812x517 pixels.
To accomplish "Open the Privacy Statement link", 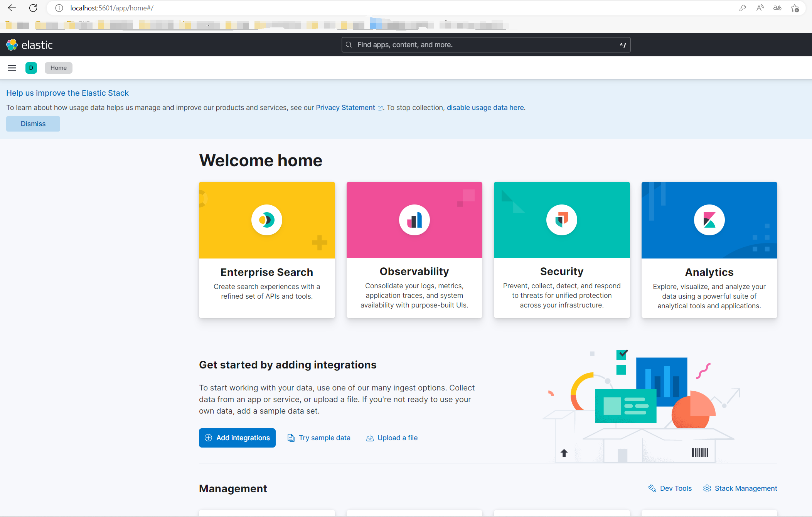I will pyautogui.click(x=345, y=108).
